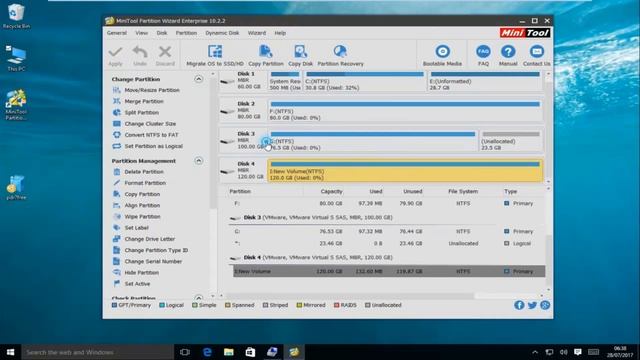The height and width of the screenshot is (360, 640).
Task: Collapse the Change Partition section
Action: [198, 79]
